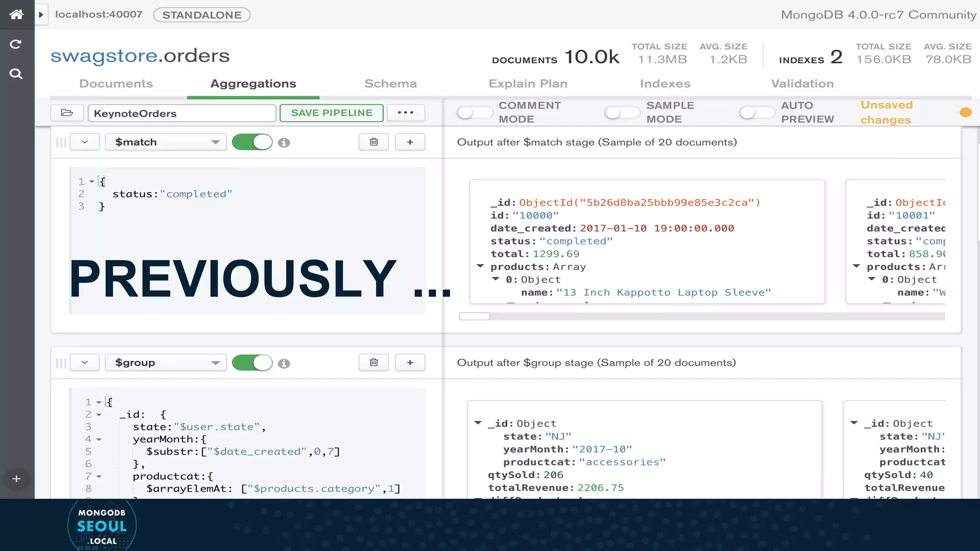Click the home icon in sidebar
Screen dimensions: 980x551
click(16, 14)
